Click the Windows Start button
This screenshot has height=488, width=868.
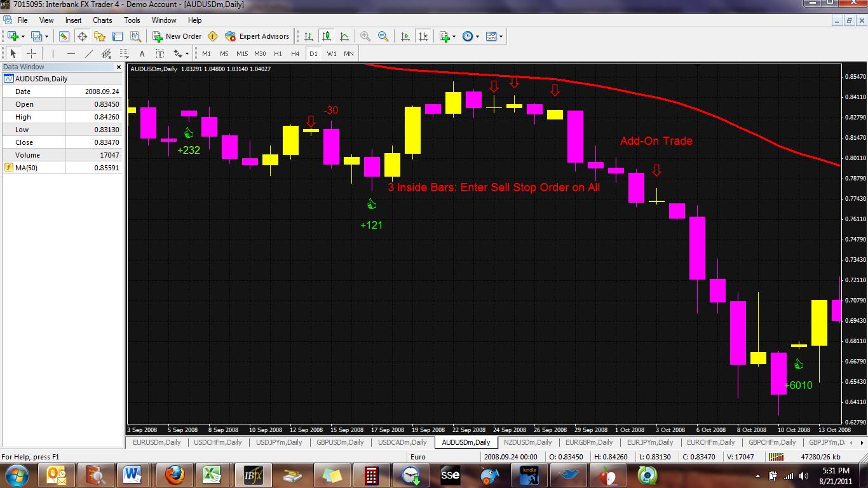click(16, 475)
